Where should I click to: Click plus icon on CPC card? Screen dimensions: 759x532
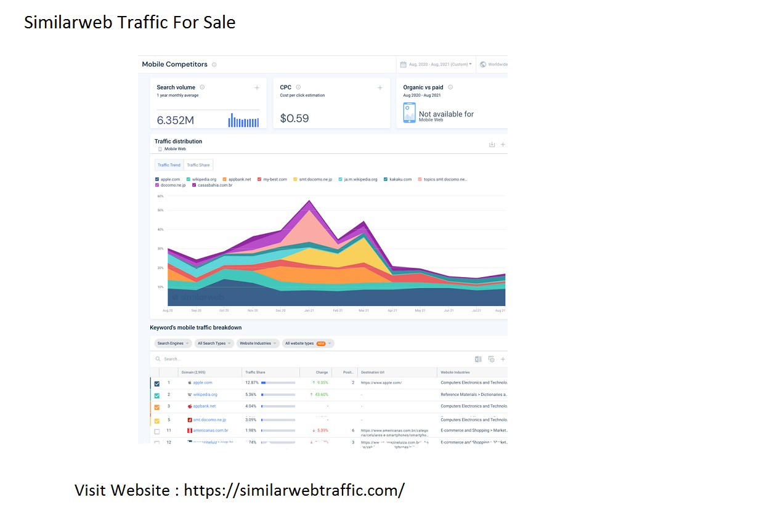coord(380,88)
